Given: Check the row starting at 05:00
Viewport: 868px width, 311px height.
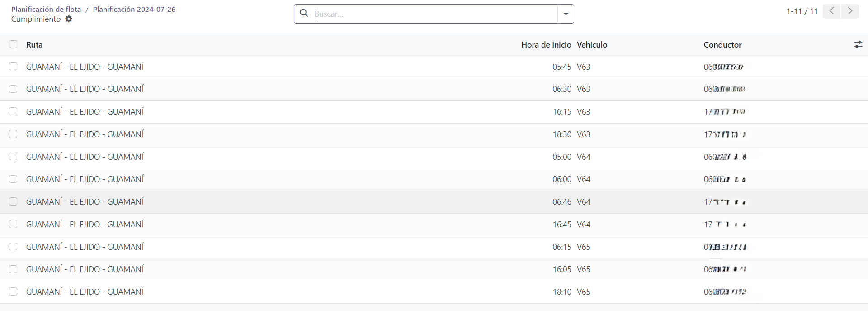Looking at the screenshot, I should point(13,157).
